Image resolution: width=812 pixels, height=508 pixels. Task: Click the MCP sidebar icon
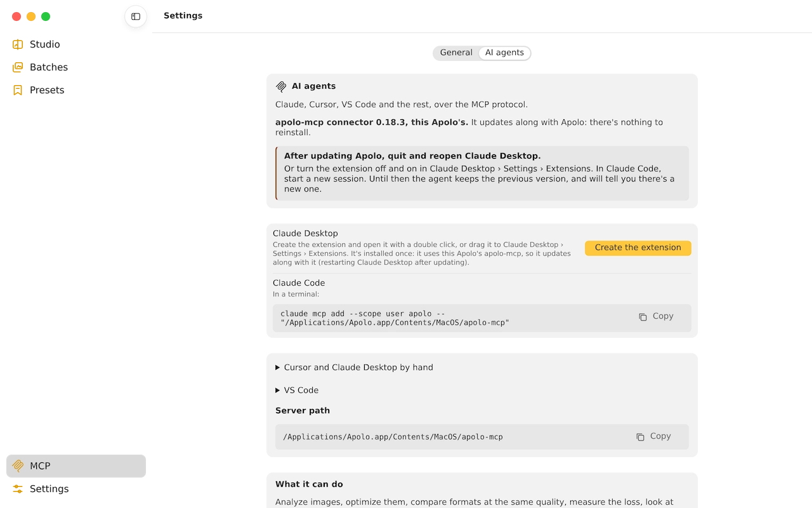coord(18,466)
